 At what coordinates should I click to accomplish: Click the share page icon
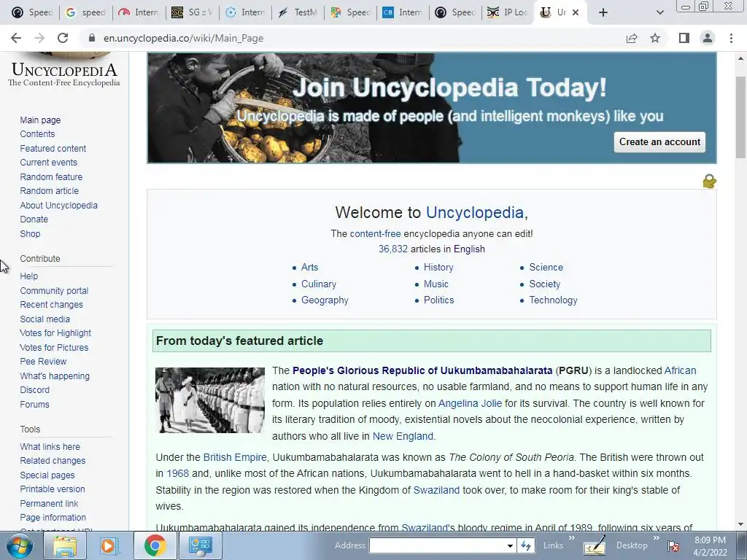(x=632, y=38)
